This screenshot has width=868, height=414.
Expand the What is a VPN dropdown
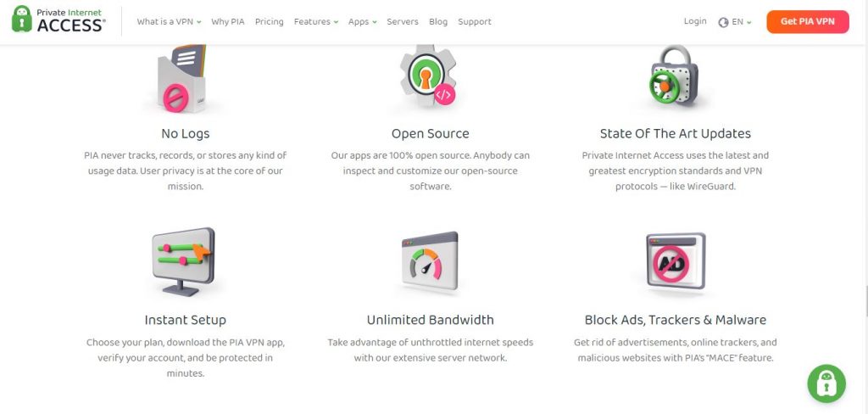pos(169,22)
